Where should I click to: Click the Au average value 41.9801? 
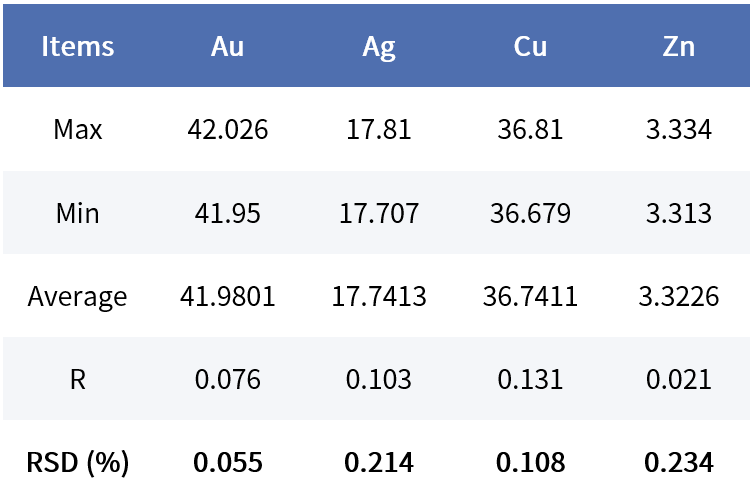[228, 297]
